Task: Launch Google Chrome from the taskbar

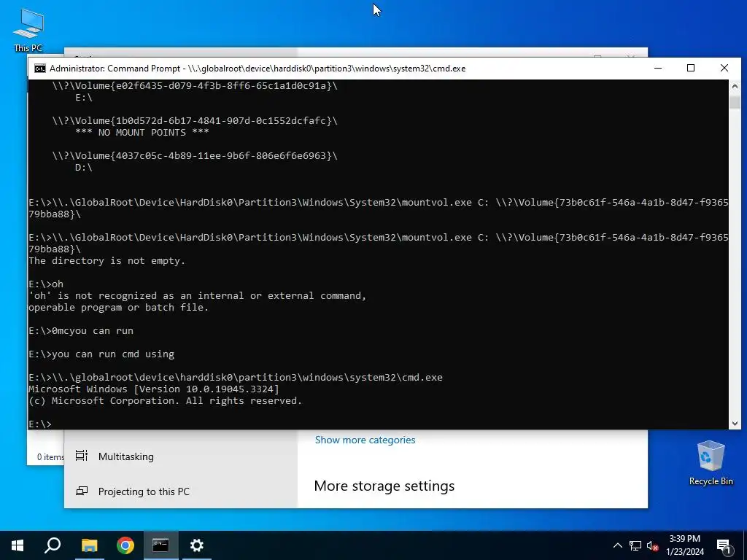Action: pyautogui.click(x=125, y=545)
